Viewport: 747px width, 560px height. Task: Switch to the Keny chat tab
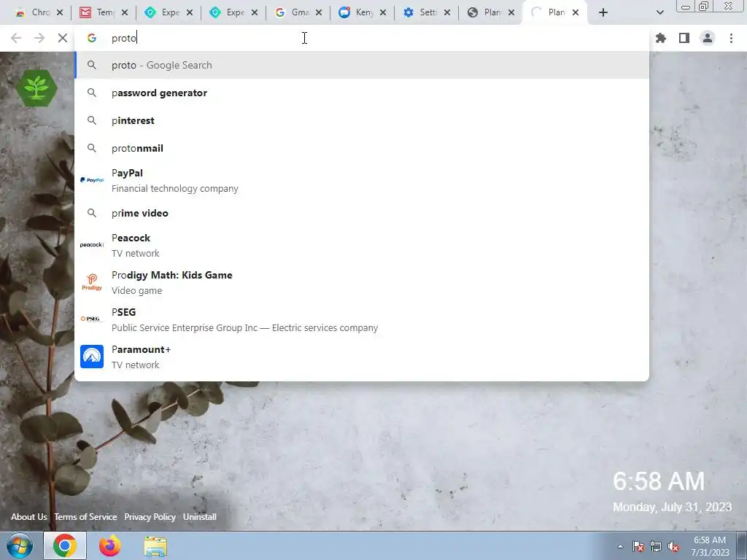(363, 12)
